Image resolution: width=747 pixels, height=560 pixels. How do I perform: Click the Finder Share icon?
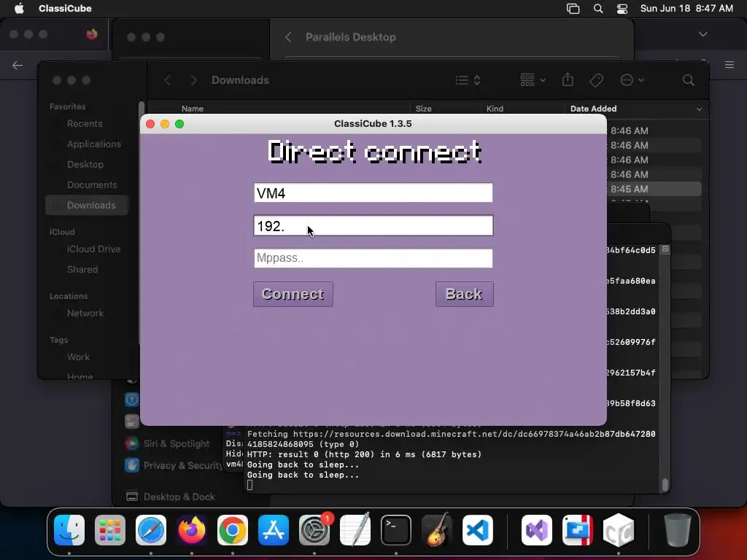pyautogui.click(x=568, y=79)
